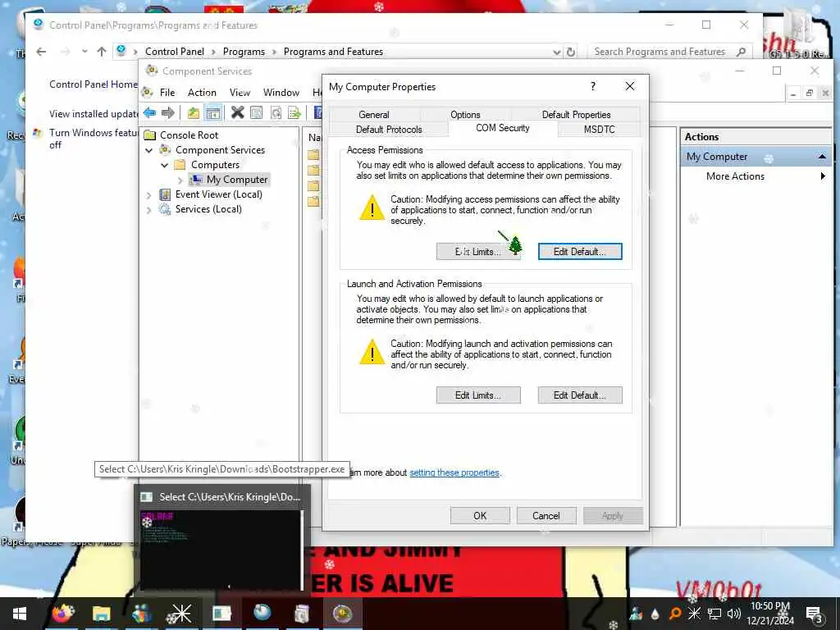The height and width of the screenshot is (630, 840).
Task: Click Turn Windows features on or off
Action: click(x=94, y=139)
